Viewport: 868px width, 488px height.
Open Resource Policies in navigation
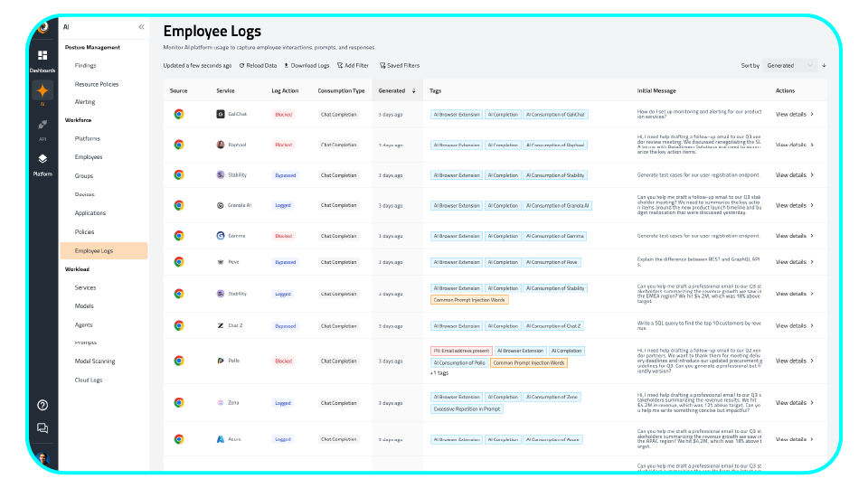[x=97, y=84]
